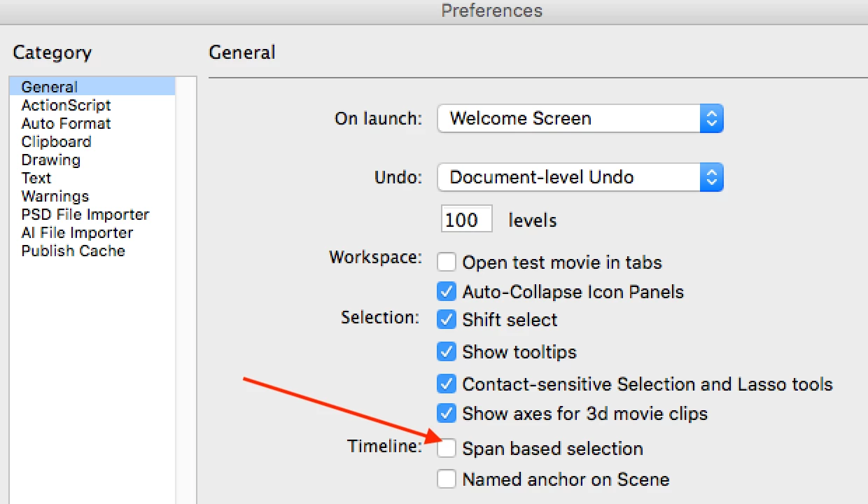The image size is (868, 504).
Task: Open Clipboard preferences category
Action: (x=56, y=141)
